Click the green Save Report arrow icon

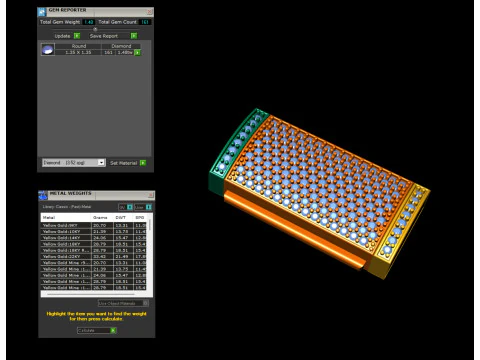coord(134,36)
